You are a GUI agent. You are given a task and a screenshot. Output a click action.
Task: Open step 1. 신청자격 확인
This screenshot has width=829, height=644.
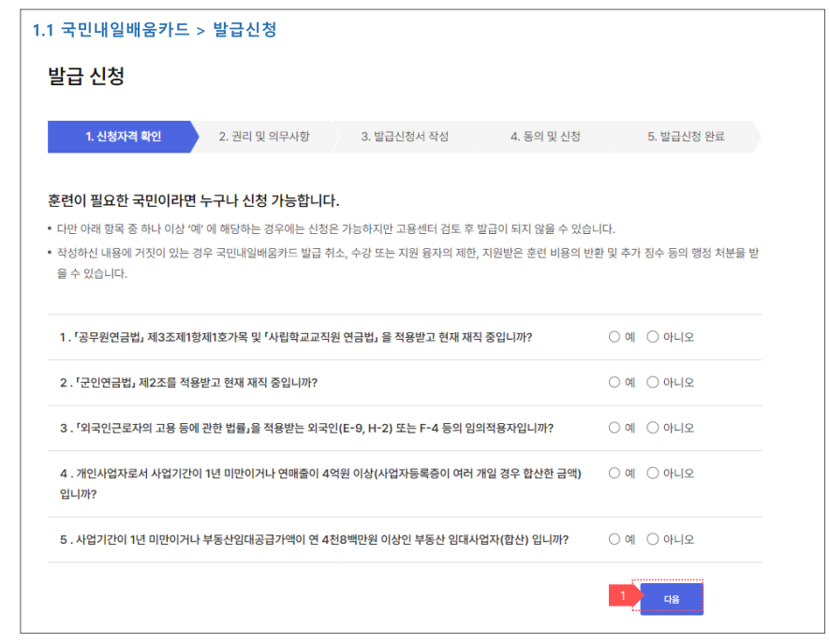pyautogui.click(x=124, y=137)
